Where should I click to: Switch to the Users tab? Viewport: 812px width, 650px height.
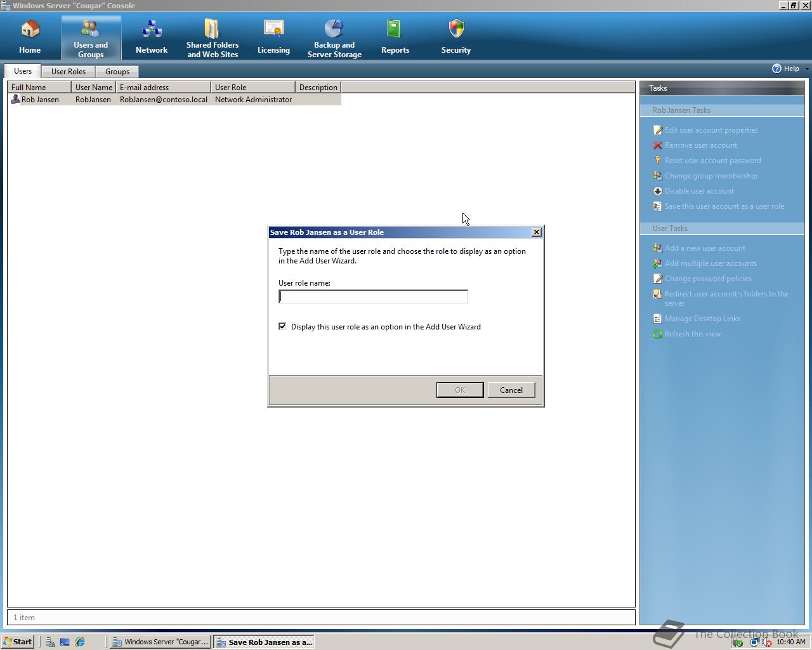[23, 71]
